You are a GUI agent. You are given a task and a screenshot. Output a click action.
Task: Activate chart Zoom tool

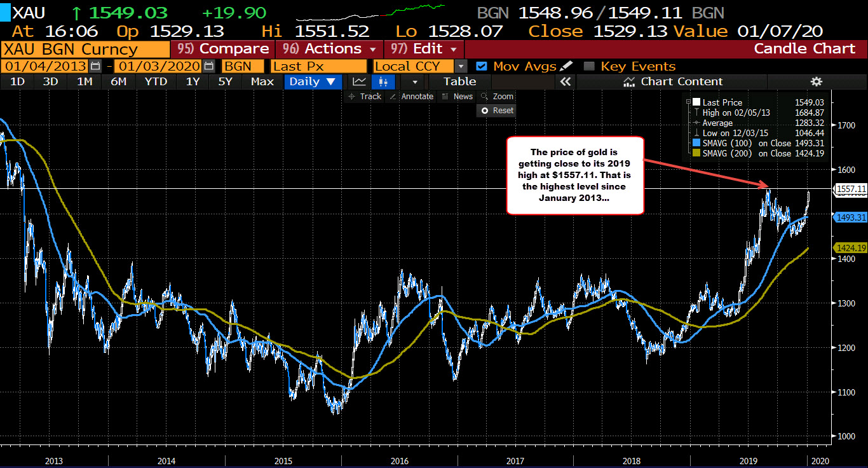[497, 97]
